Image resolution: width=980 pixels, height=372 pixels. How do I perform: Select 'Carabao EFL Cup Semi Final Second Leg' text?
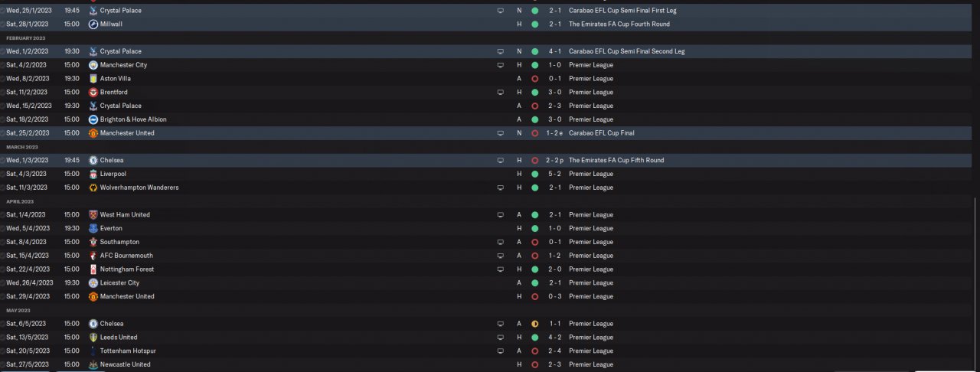click(x=627, y=51)
